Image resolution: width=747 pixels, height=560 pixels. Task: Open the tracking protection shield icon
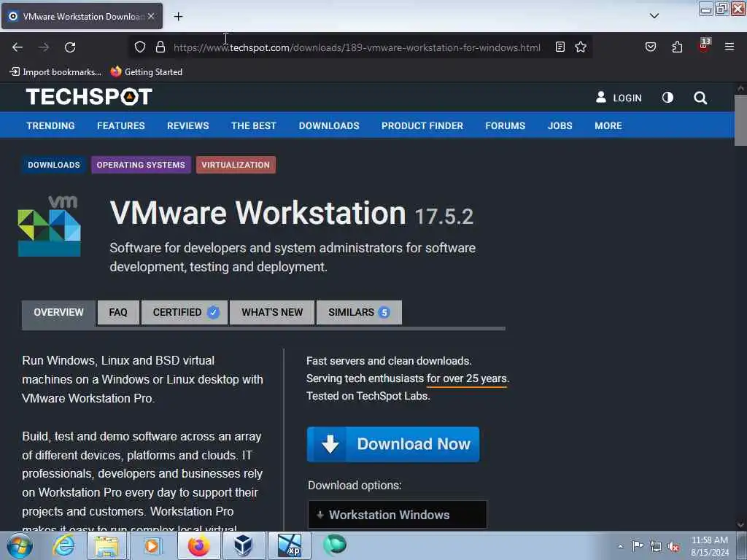point(139,47)
